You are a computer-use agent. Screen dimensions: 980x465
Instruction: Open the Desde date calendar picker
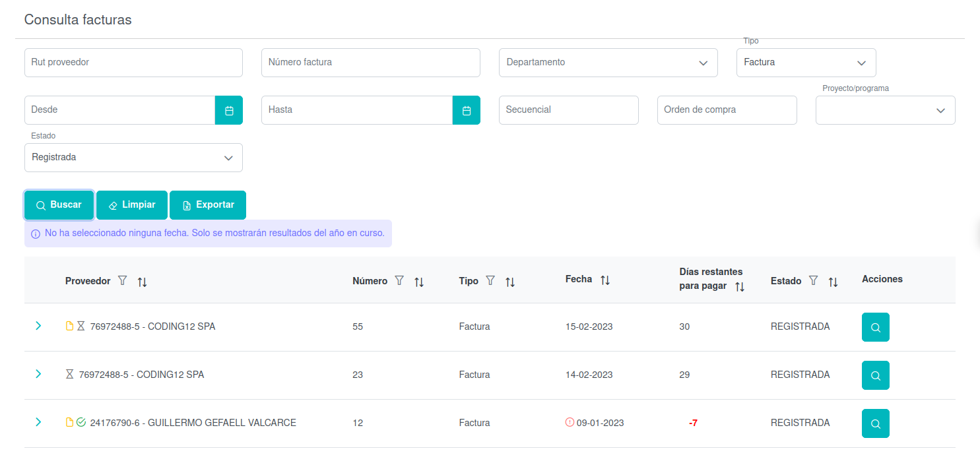[229, 110]
